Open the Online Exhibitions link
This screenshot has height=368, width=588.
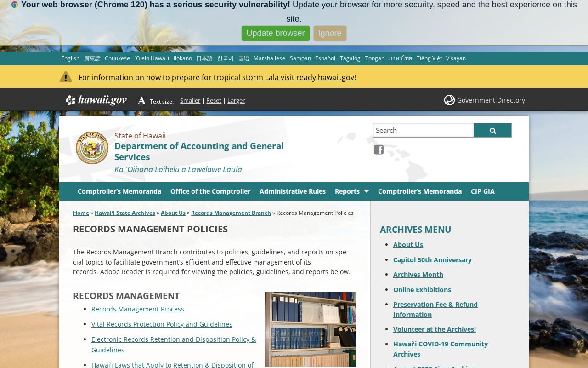[422, 290]
